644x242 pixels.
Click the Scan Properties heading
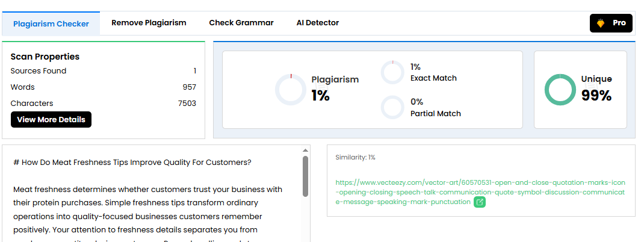click(45, 57)
